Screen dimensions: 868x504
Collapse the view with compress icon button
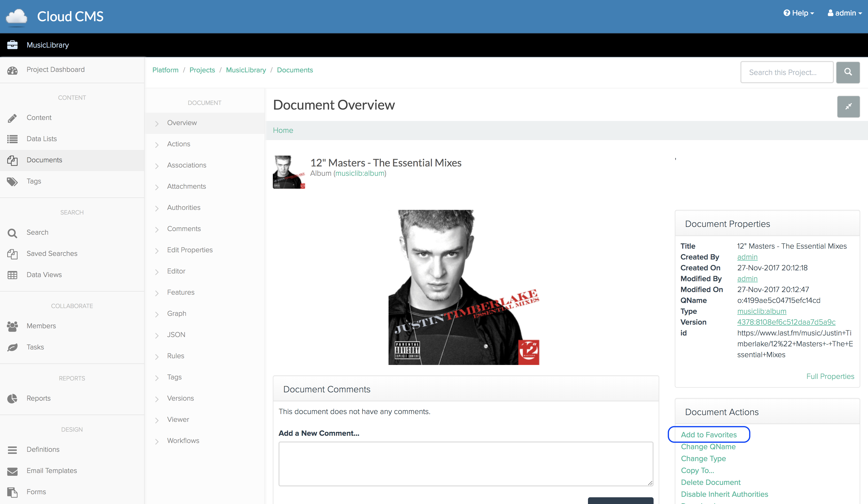[848, 106]
